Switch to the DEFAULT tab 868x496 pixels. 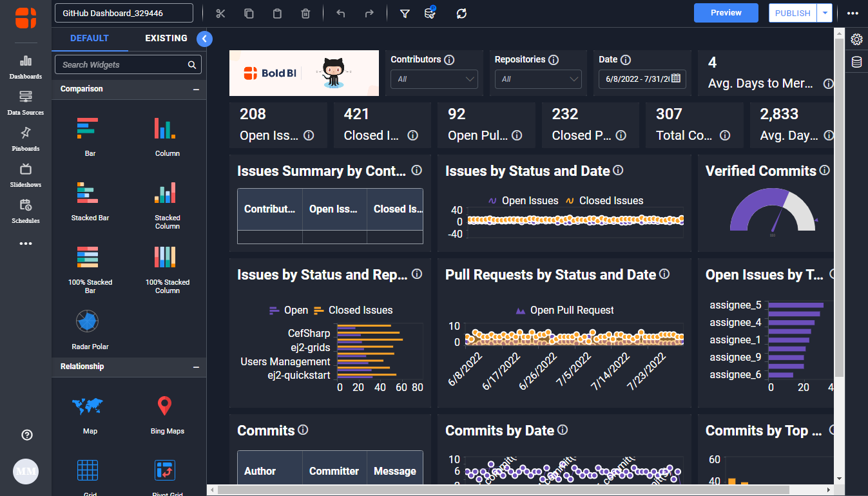[90, 39]
